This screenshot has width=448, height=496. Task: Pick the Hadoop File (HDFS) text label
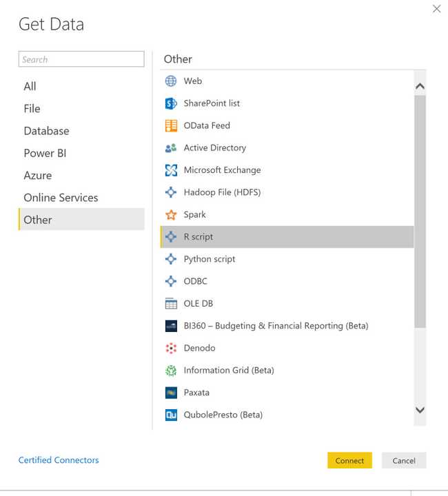click(222, 192)
